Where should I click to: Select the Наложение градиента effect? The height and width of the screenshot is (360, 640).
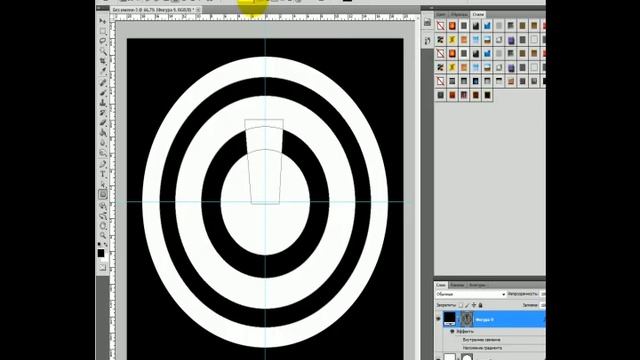482,348
